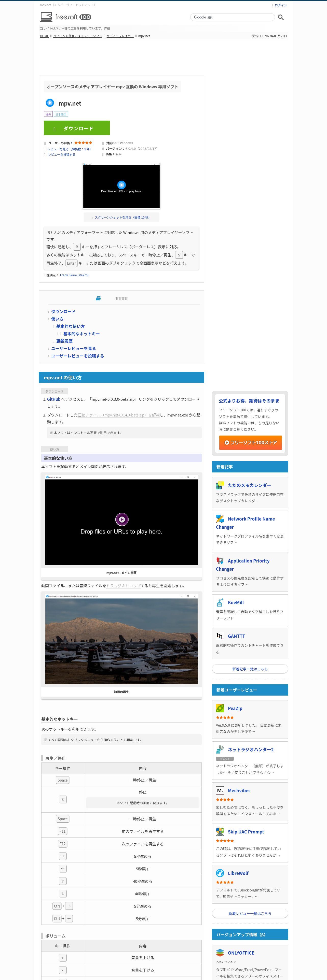Image resolution: width=327 pixels, height=980 pixels.
Task: Jump to 使い方 in contents list
Action: click(57, 319)
